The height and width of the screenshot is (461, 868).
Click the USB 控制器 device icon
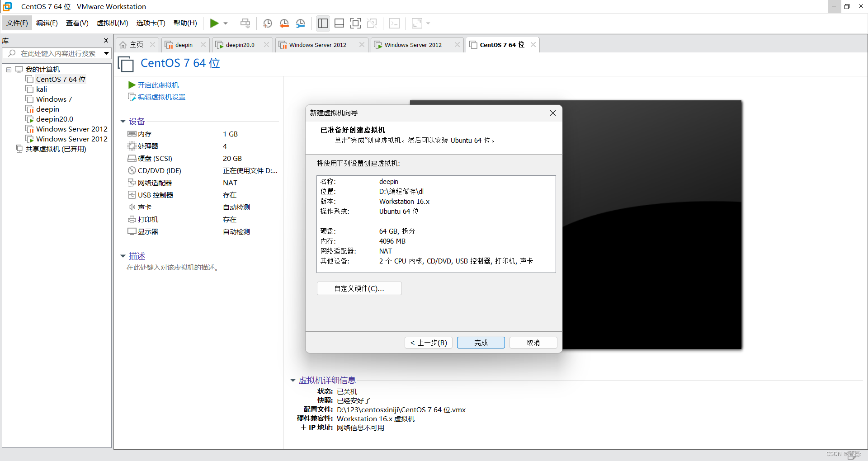132,195
